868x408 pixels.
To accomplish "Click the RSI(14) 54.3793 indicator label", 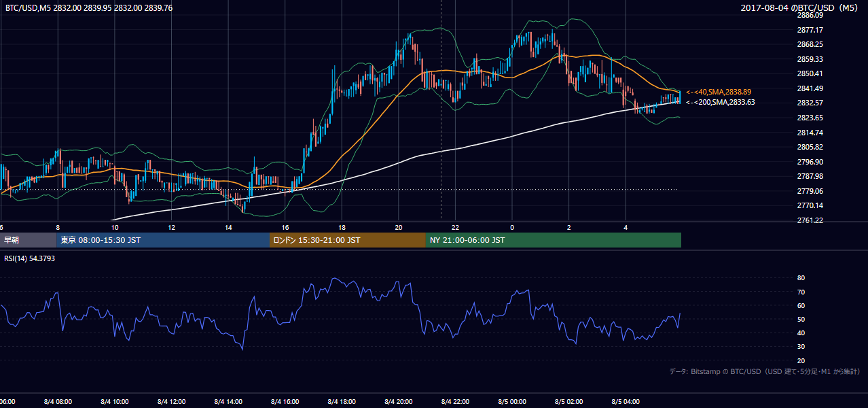I will tap(29, 258).
